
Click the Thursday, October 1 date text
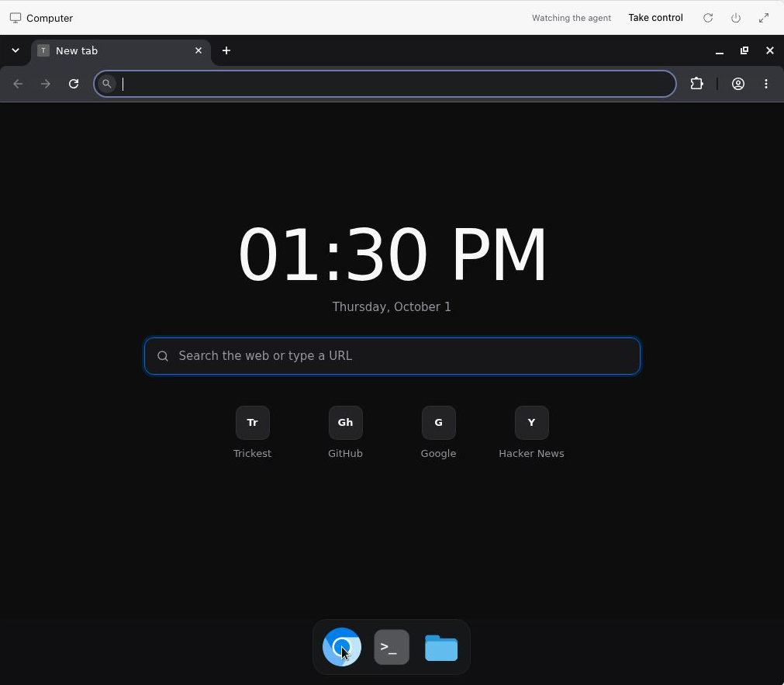pos(392,306)
